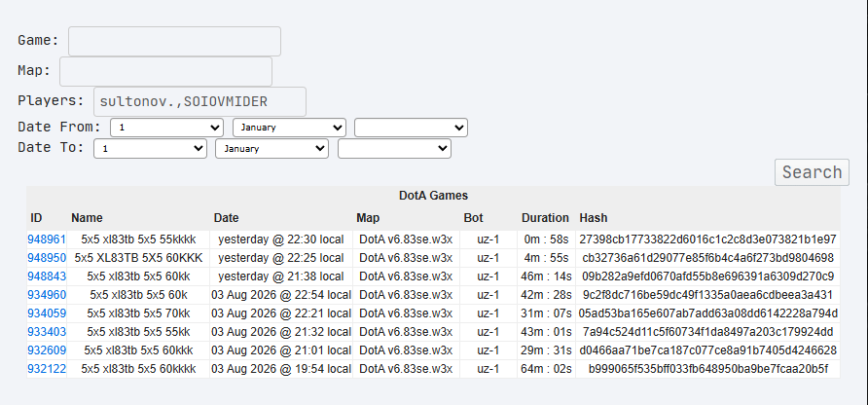Screen dimensions: 868x405
Task: Click the ID column header
Action: coord(36,218)
